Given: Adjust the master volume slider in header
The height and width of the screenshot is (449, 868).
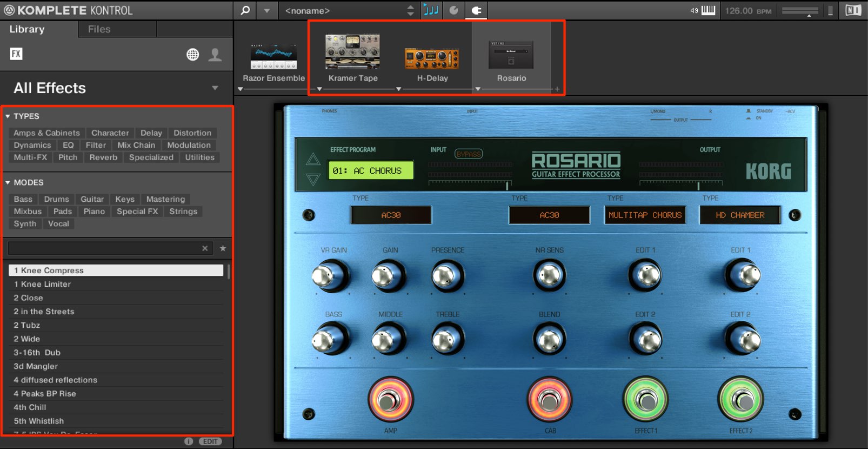Looking at the screenshot, I should click(x=800, y=11).
